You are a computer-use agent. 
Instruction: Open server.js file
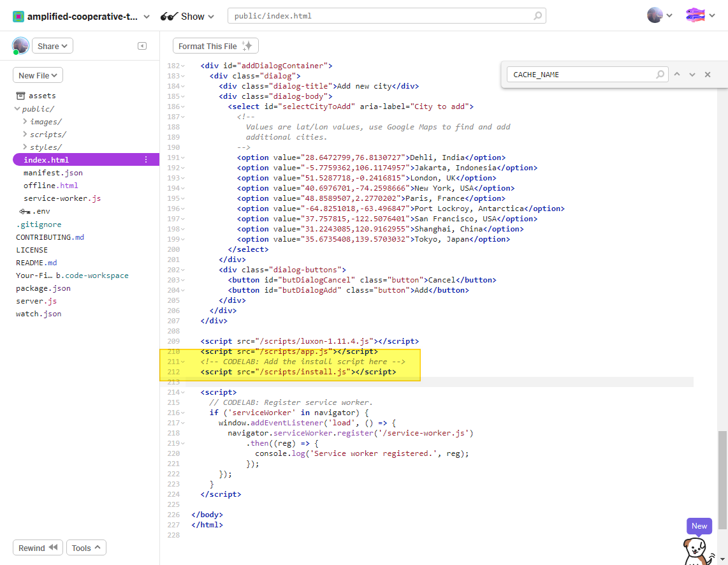pyautogui.click(x=36, y=301)
